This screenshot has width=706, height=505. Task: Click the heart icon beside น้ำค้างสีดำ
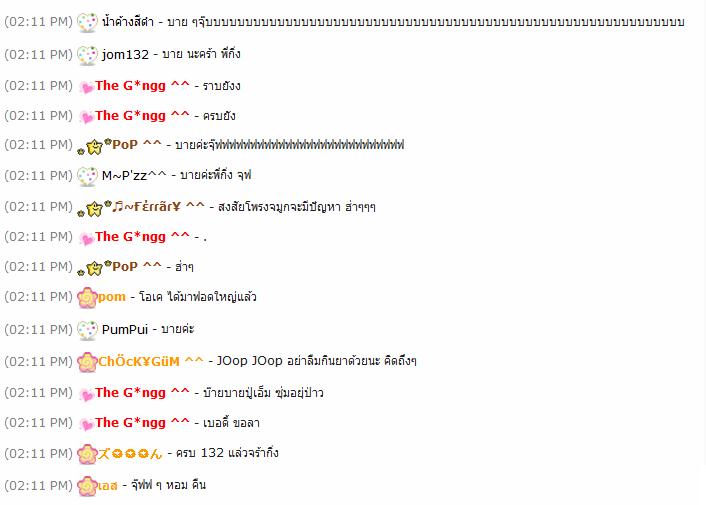point(87,23)
